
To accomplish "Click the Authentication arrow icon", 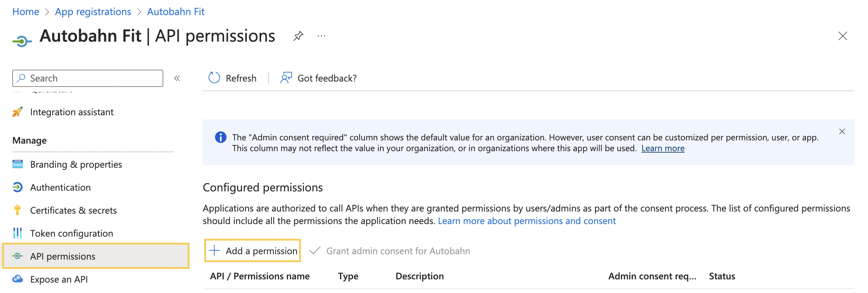I will point(17,187).
